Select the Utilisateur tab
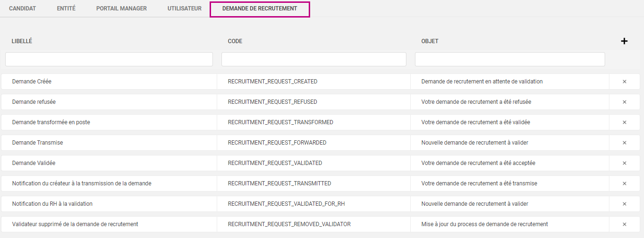Image resolution: width=644 pixels, height=238 pixels. click(184, 9)
